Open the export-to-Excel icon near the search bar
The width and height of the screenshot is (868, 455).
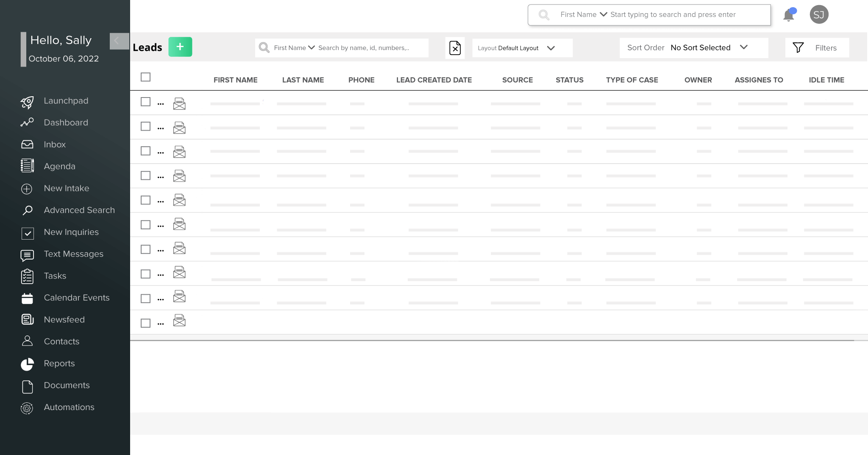coord(455,48)
